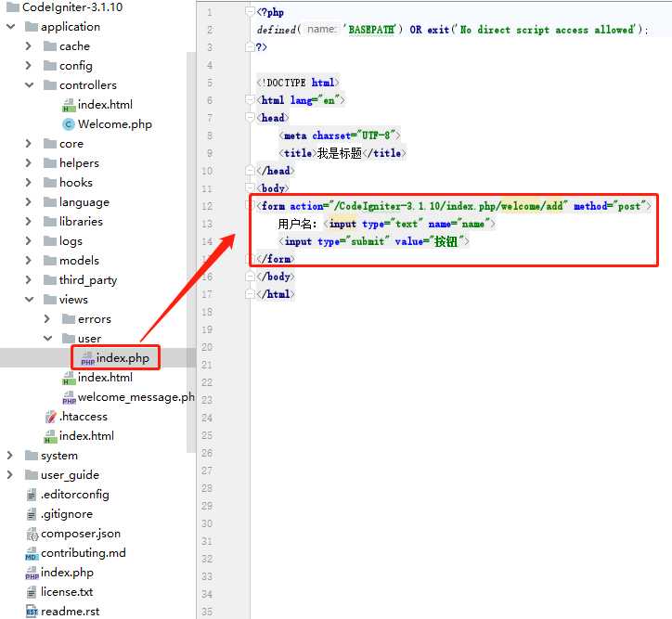Image resolution: width=672 pixels, height=619 pixels.
Task: Click the .htaccess file icon
Action: click(x=50, y=417)
